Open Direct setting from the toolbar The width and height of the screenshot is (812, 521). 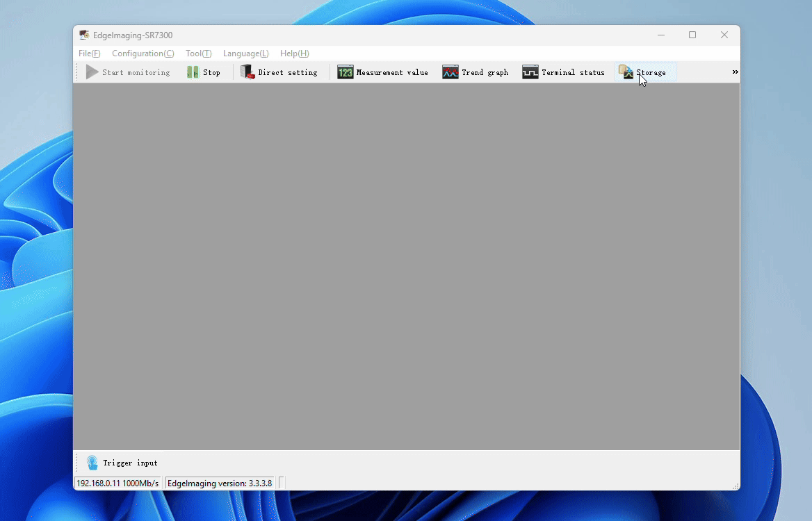click(279, 72)
